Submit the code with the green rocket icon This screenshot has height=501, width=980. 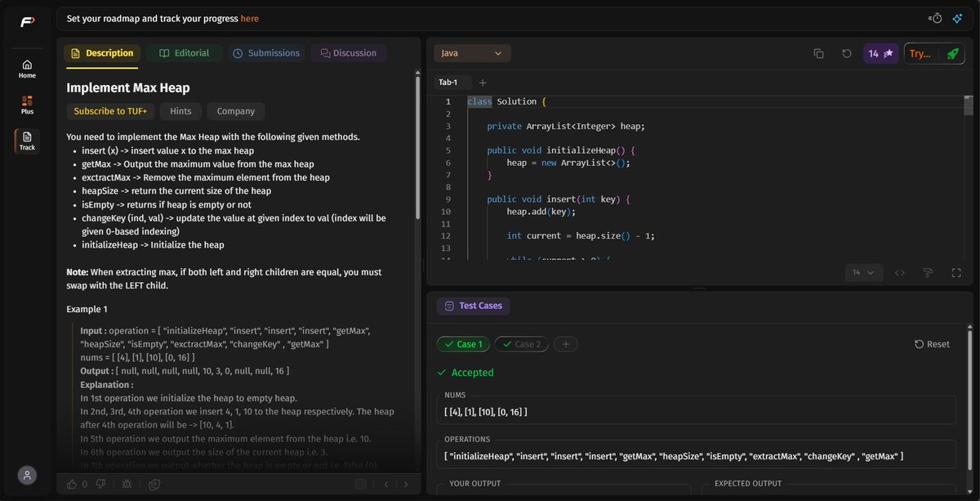(x=952, y=53)
